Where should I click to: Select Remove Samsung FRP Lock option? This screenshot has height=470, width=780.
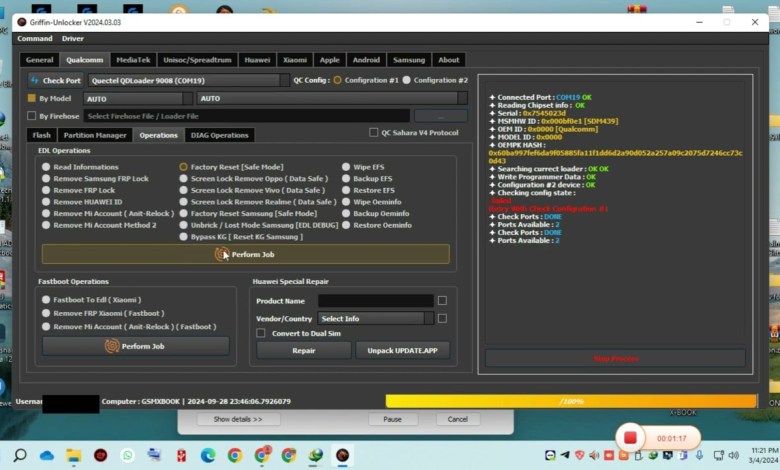(x=46, y=179)
